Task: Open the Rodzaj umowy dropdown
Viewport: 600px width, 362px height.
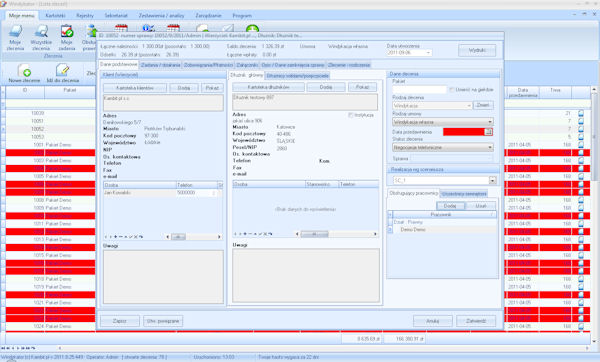Action: pyautogui.click(x=490, y=122)
